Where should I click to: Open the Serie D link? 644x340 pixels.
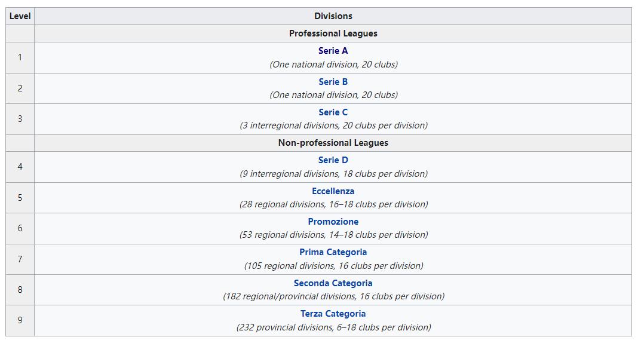(x=333, y=160)
